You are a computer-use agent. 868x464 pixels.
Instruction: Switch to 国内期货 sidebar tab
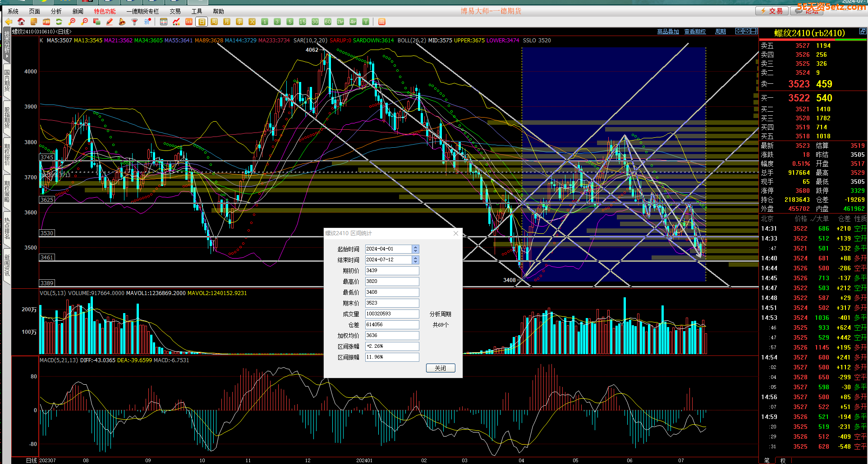tap(7, 81)
